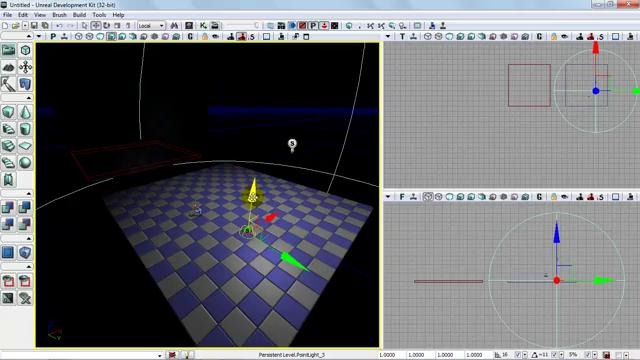This screenshot has width=640, height=360.
Task: Open rotation snap dropdown arrow
Action: (x=561, y=355)
